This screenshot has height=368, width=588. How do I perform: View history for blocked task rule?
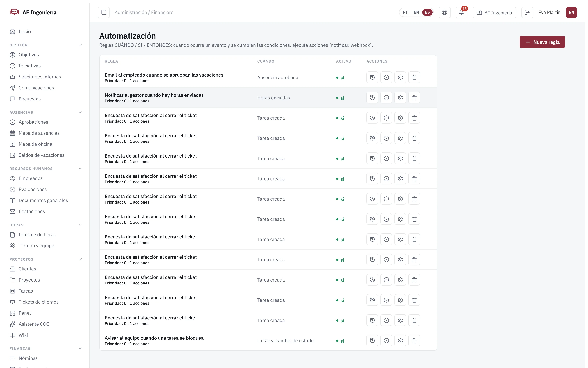coord(372,341)
